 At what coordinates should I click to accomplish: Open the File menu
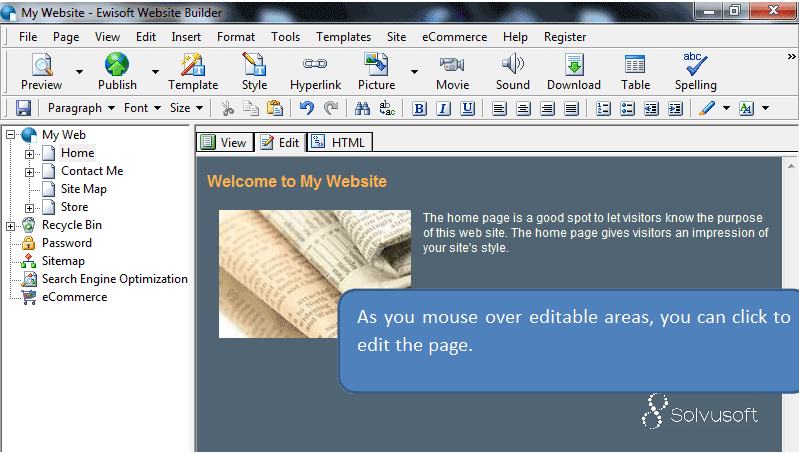coord(28,37)
